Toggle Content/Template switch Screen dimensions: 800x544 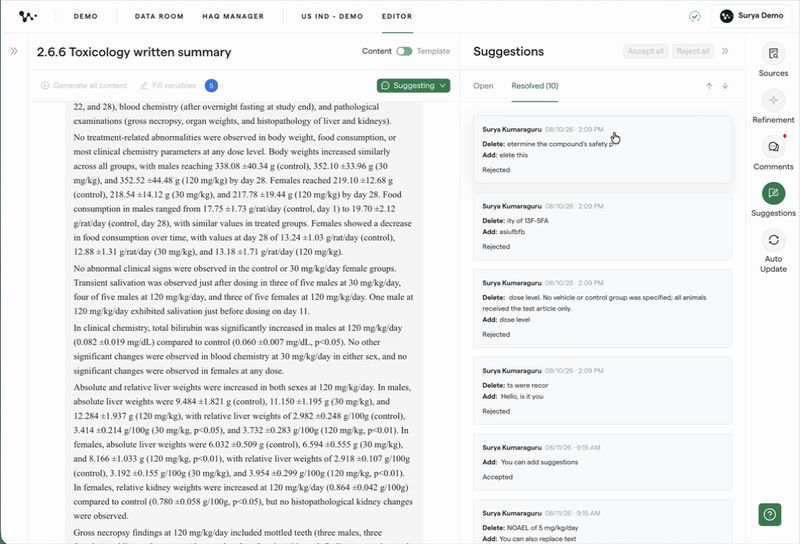click(x=404, y=51)
